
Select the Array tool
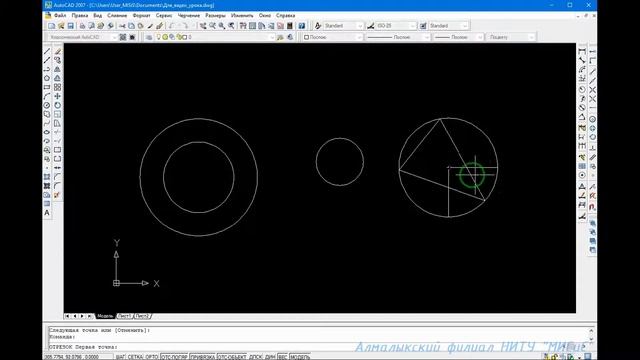(58, 87)
